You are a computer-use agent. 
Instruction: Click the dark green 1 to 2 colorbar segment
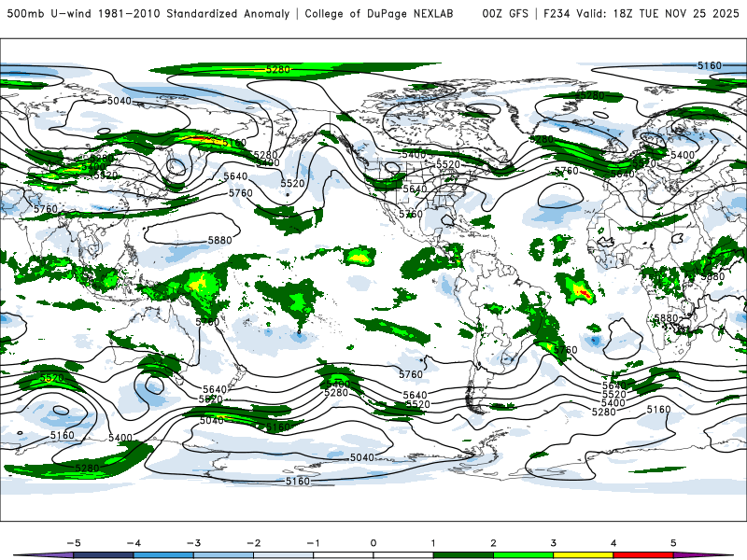(463, 555)
